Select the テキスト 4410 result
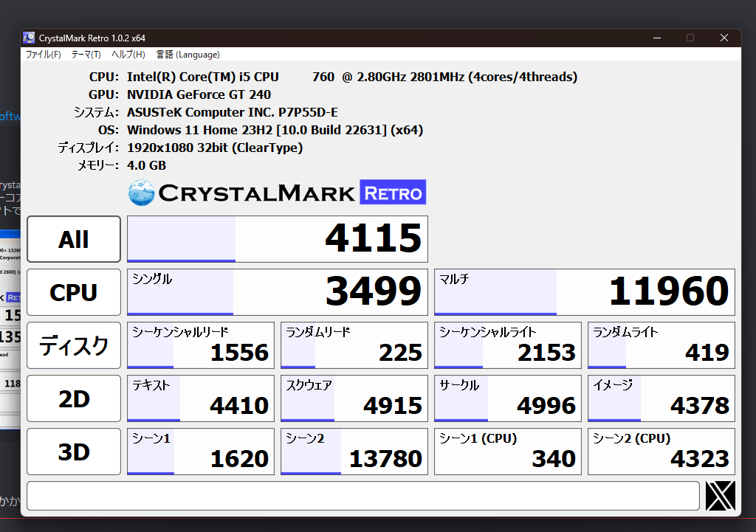 click(x=201, y=398)
